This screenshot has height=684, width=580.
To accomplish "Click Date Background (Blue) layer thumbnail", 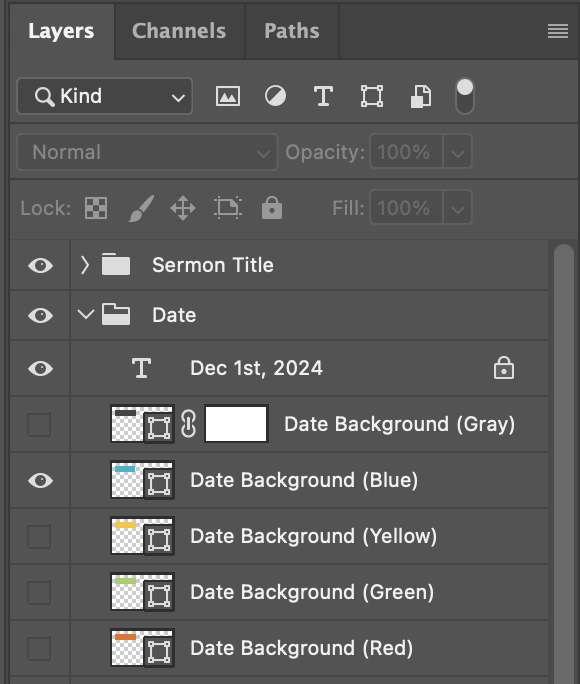I will (142, 480).
